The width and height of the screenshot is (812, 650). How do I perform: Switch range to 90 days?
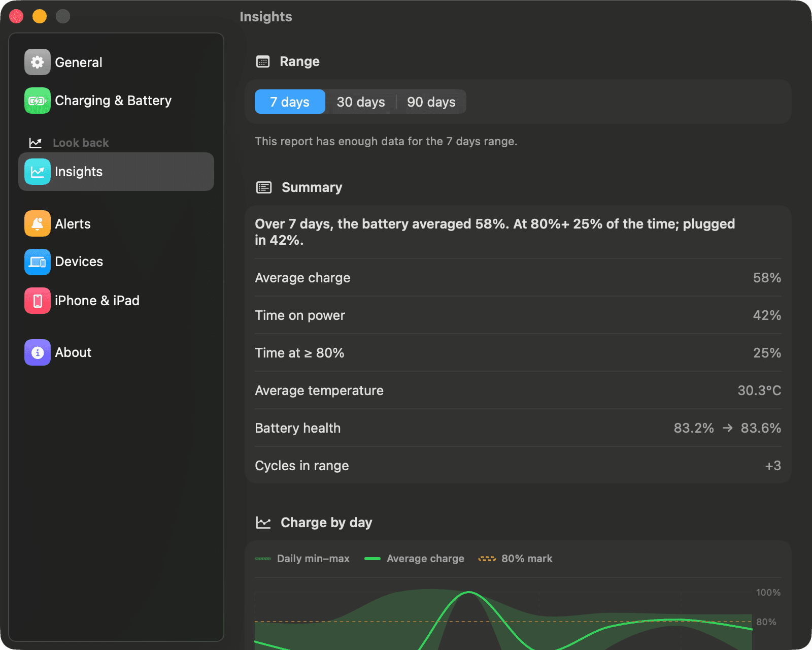431,102
